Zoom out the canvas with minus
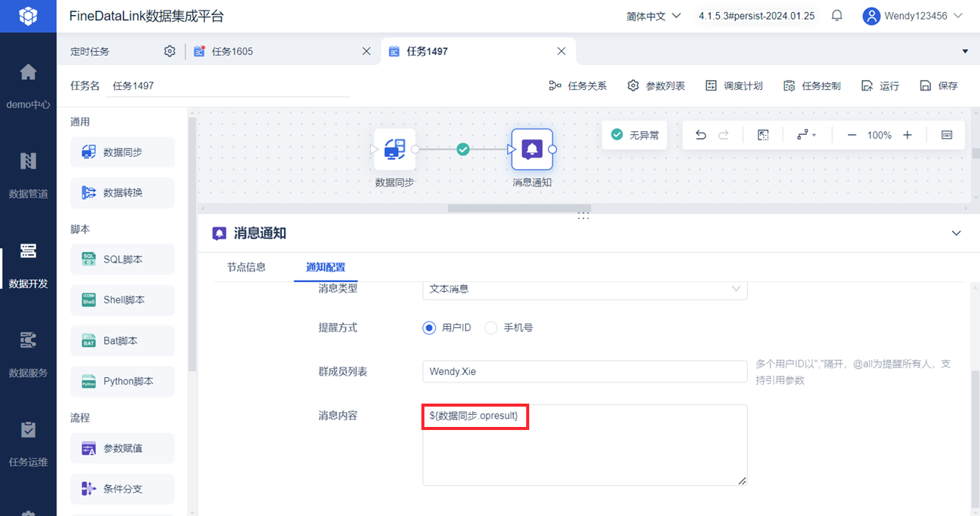The image size is (980, 516). (852, 135)
